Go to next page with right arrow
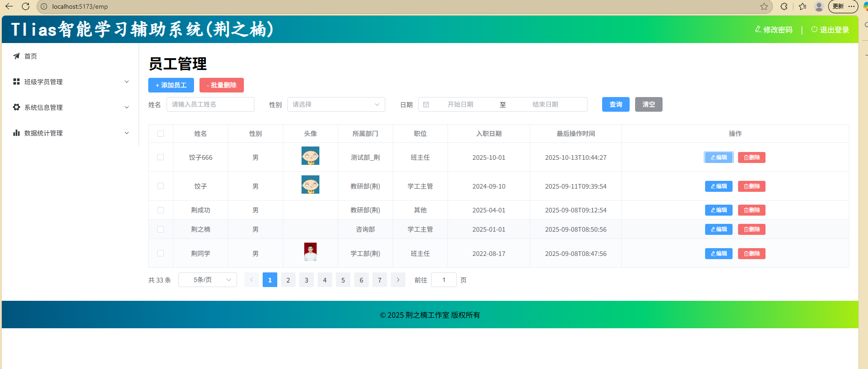 point(398,280)
